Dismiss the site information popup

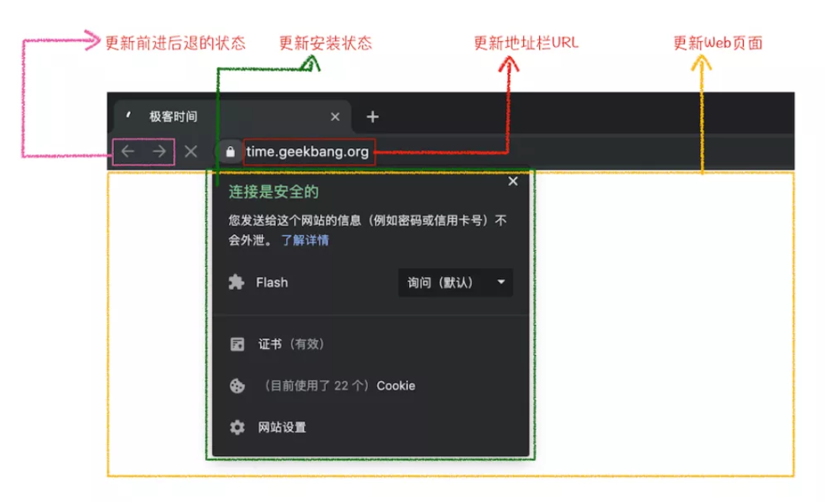coord(512,181)
